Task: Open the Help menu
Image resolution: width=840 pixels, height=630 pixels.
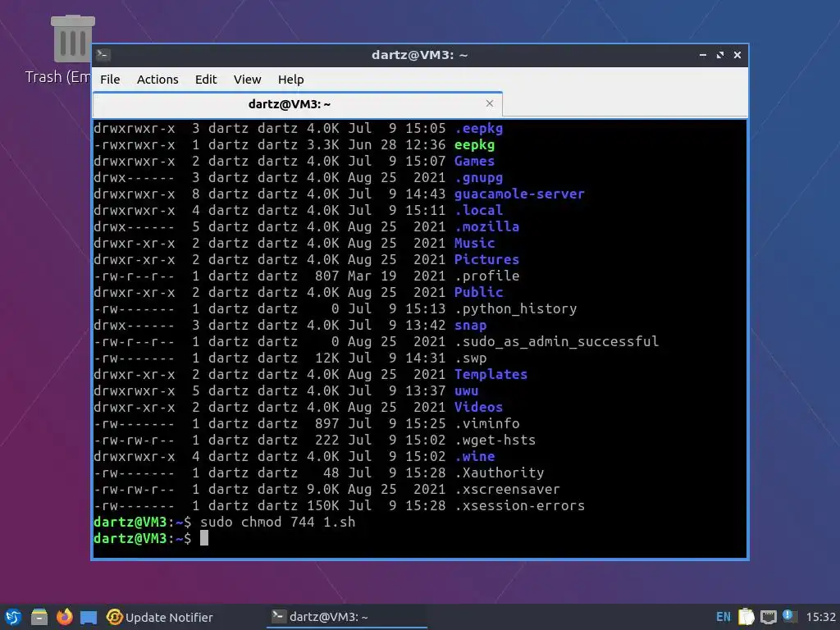Action: coord(291,80)
